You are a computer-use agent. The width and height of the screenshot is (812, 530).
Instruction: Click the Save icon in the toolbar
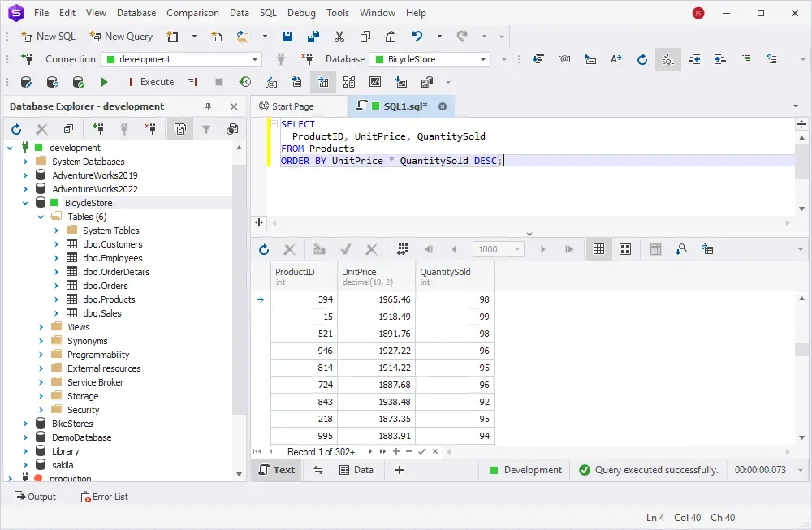(287, 37)
